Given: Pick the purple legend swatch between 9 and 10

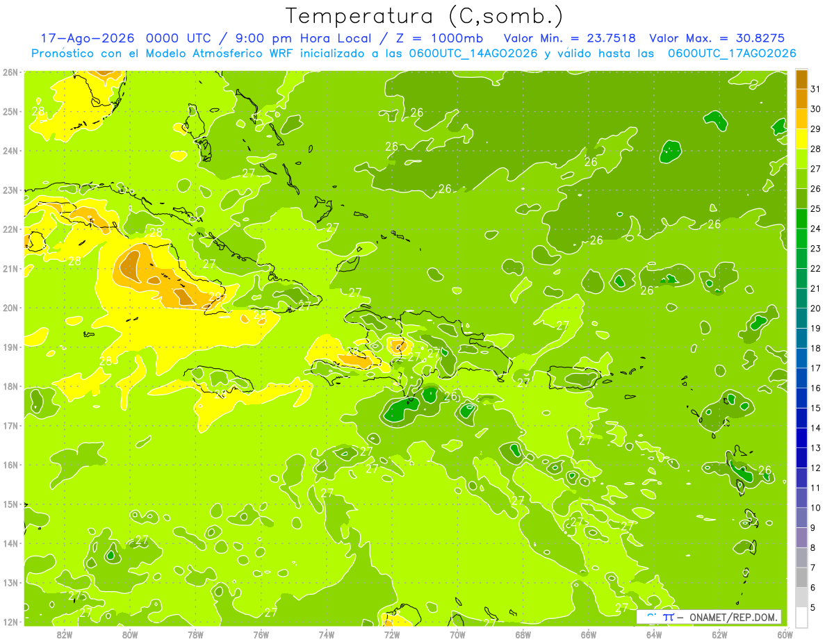Looking at the screenshot, I should tap(801, 518).
